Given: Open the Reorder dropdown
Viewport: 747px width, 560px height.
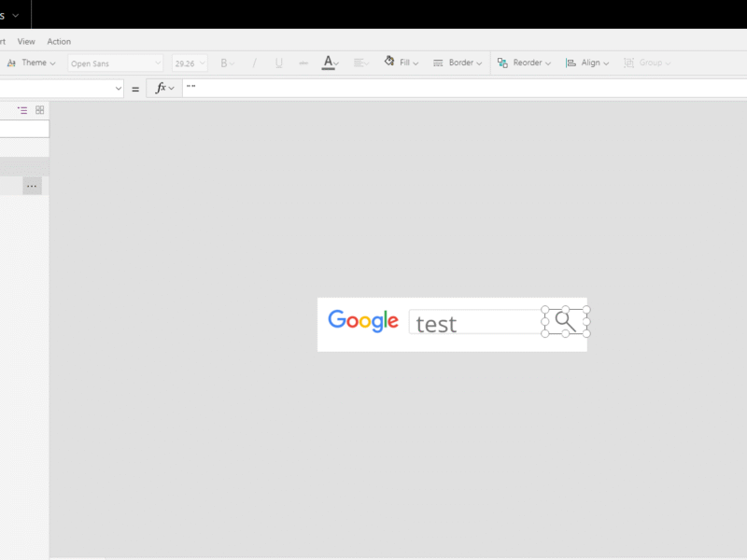Looking at the screenshot, I should (x=524, y=63).
